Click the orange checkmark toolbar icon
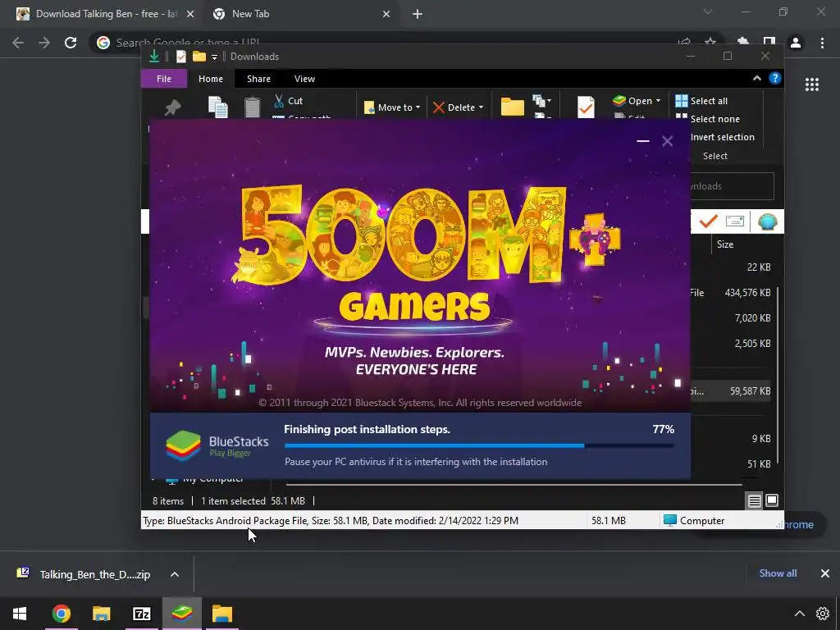Screen dimensions: 840x630 [x=708, y=221]
